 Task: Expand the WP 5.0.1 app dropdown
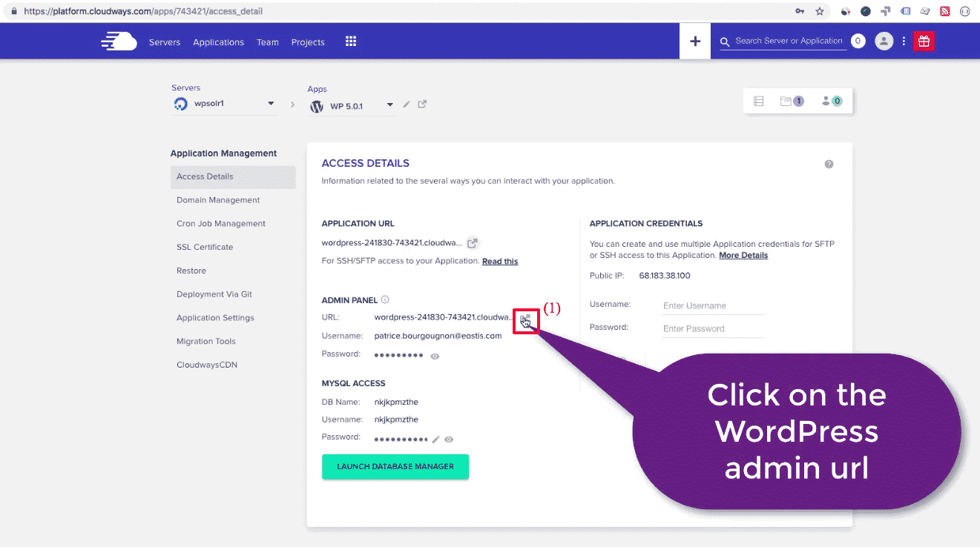390,106
